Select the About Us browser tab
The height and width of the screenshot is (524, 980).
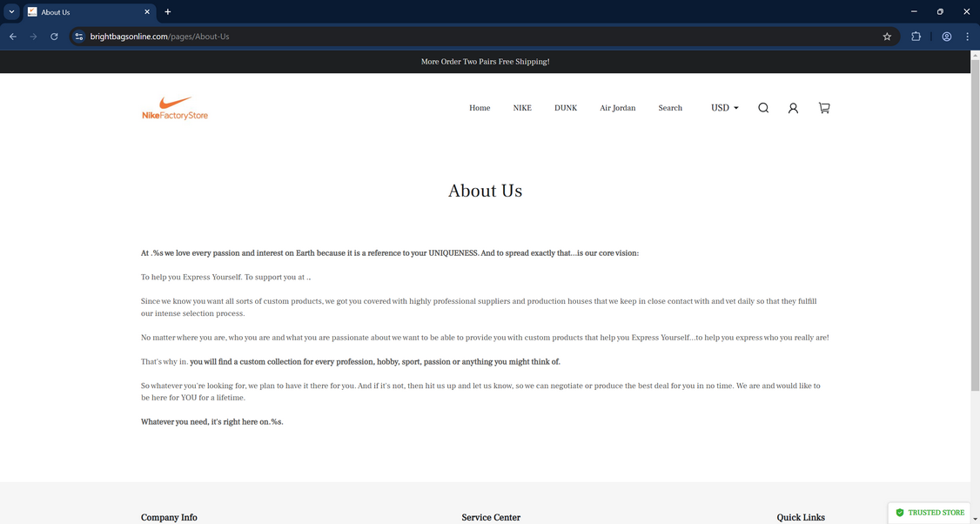point(89,12)
